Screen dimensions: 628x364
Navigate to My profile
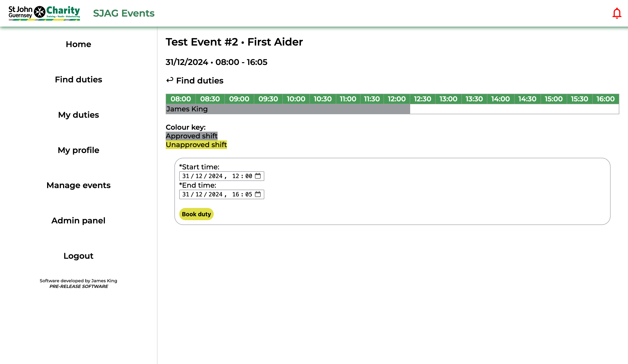[x=78, y=150]
